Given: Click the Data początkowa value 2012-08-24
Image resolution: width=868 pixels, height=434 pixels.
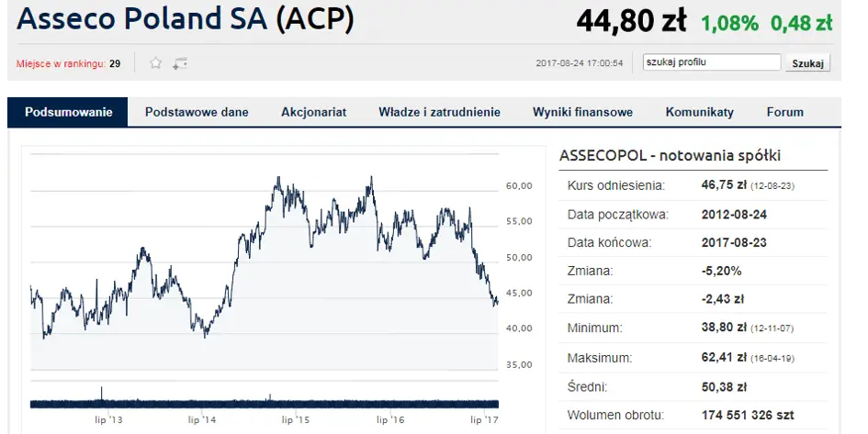Looking at the screenshot, I should tap(735, 215).
